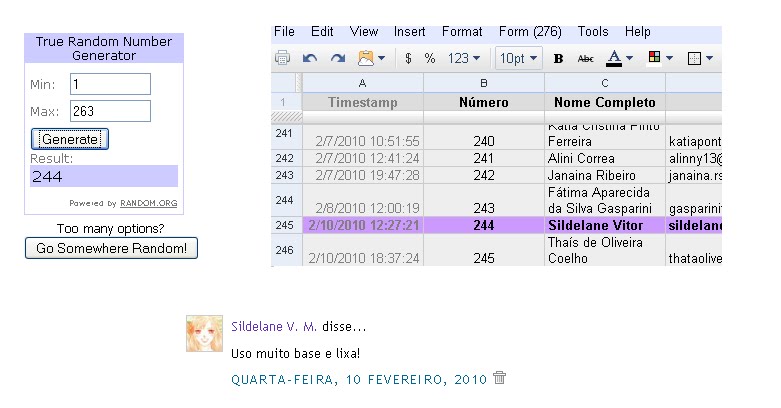781x408 pixels.
Task: Open the 123 number format dropdown
Action: pos(464,58)
